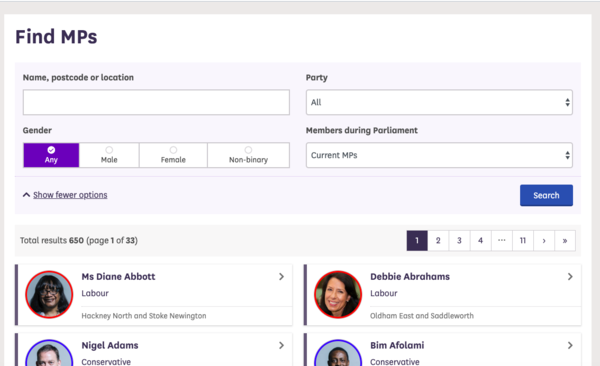
Task: Click the Total results 650 text
Action: [x=52, y=240]
